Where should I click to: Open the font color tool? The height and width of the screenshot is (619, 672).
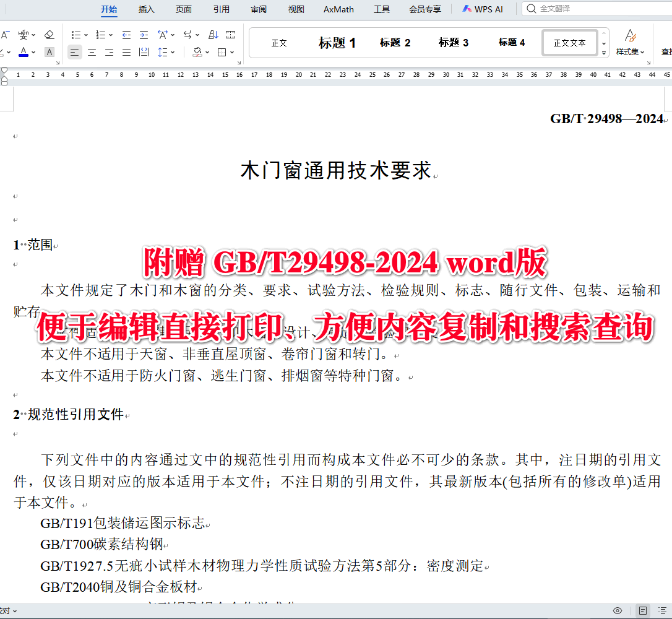(x=24, y=52)
